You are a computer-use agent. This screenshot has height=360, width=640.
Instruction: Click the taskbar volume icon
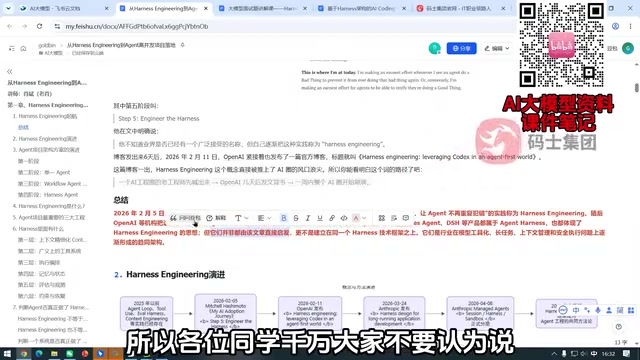point(583,353)
